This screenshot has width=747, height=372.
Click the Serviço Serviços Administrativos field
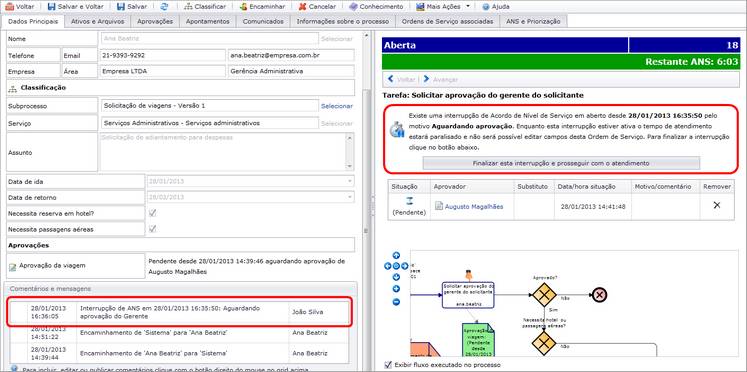[209, 123]
